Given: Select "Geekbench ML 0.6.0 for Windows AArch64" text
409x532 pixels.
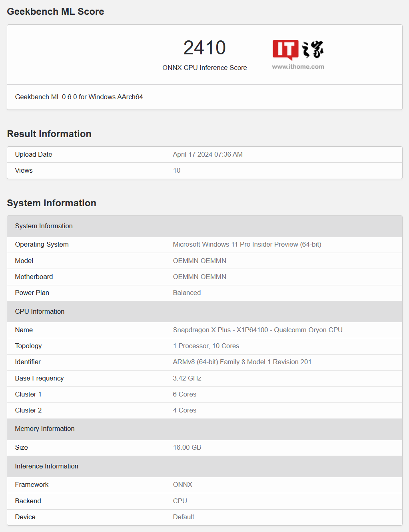Looking at the screenshot, I should [79, 97].
